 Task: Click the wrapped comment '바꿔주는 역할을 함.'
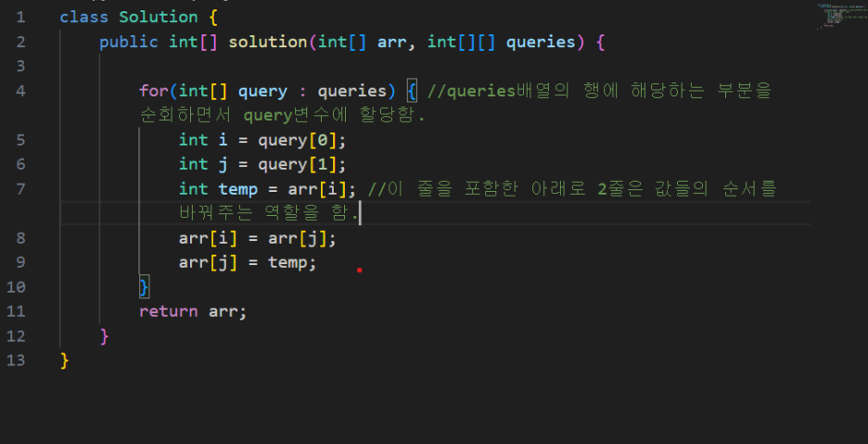pyautogui.click(x=269, y=214)
